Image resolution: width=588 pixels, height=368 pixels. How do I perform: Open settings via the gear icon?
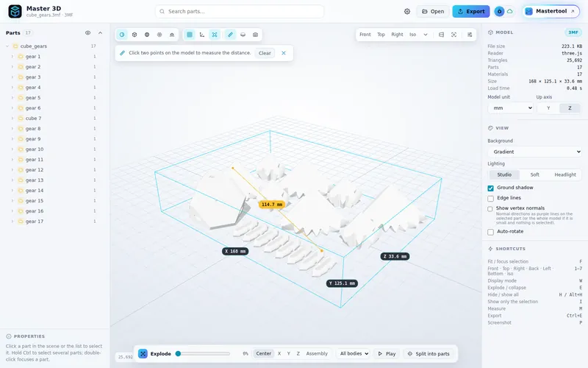pyautogui.click(x=407, y=11)
